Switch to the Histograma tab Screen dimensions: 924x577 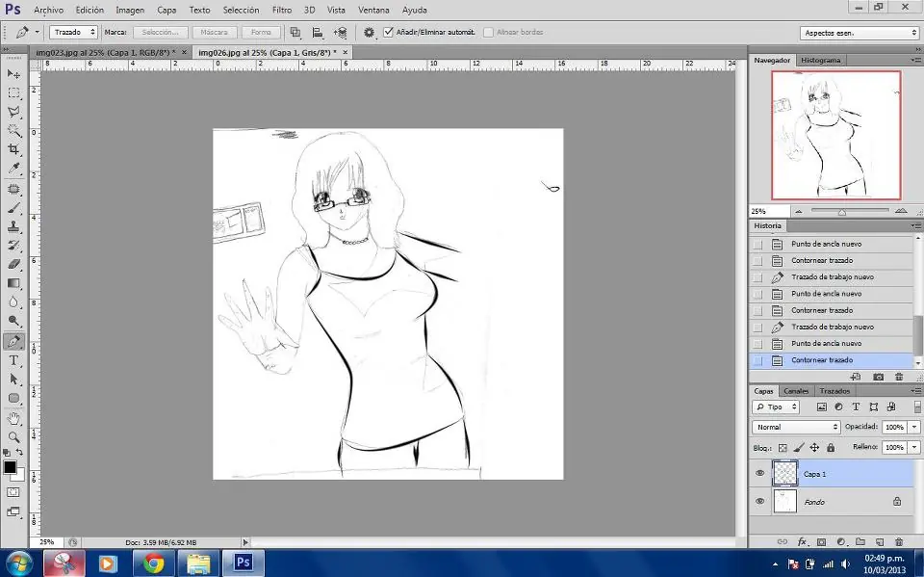[x=821, y=60]
